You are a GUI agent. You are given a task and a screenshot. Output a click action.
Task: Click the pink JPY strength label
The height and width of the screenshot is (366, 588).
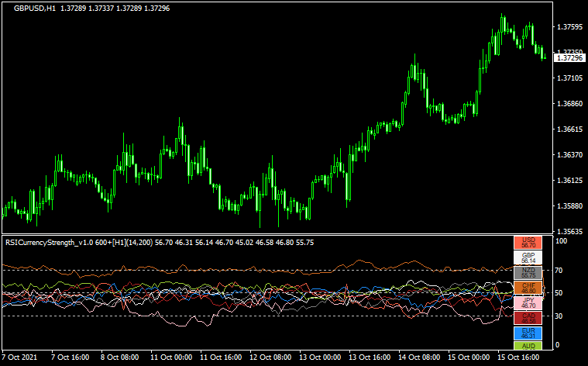click(x=528, y=302)
